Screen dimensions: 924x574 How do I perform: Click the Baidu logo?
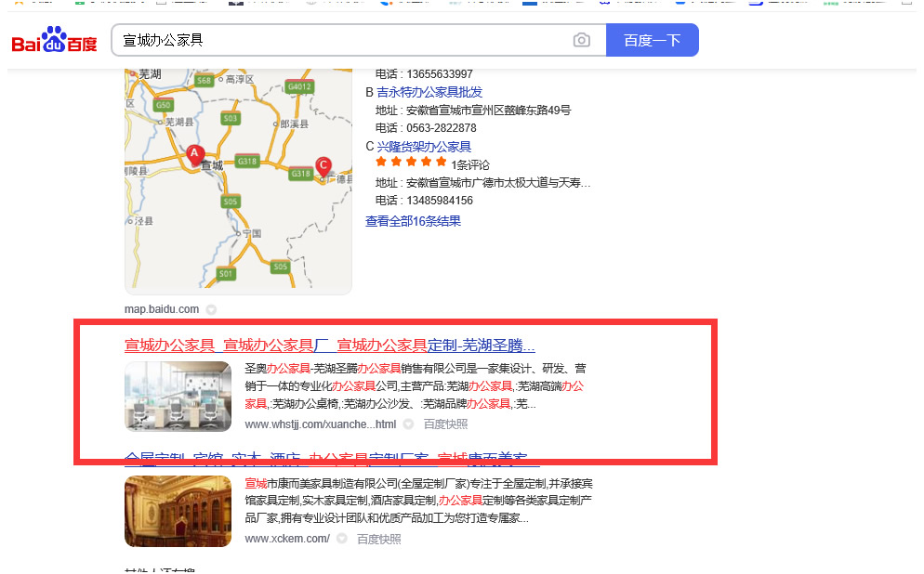coord(54,41)
